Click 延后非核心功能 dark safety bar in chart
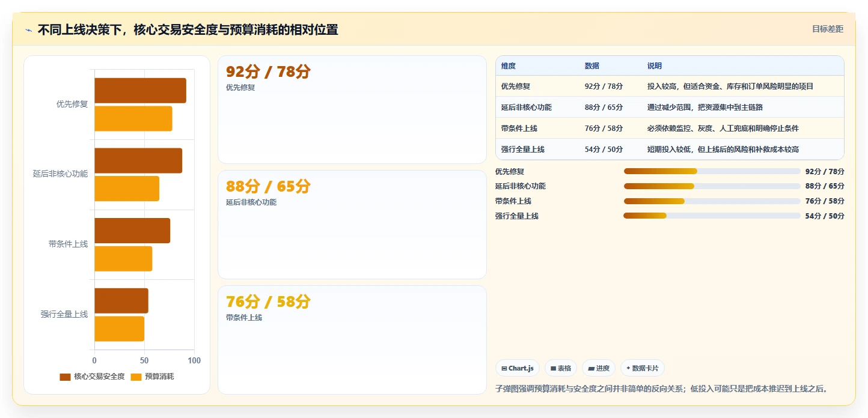 point(138,160)
